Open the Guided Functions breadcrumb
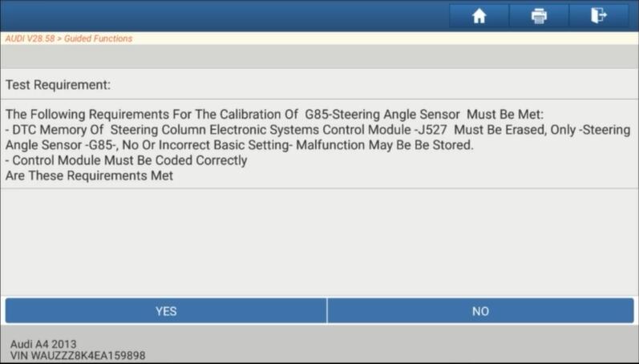639x364 pixels. (x=98, y=38)
